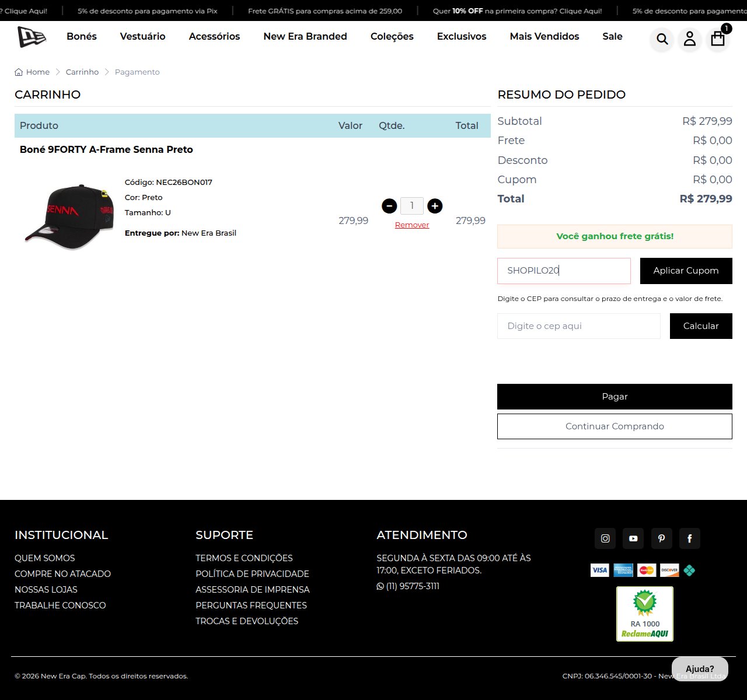Click the Senna cap product thumbnail
The image size is (747, 700).
[69, 216]
